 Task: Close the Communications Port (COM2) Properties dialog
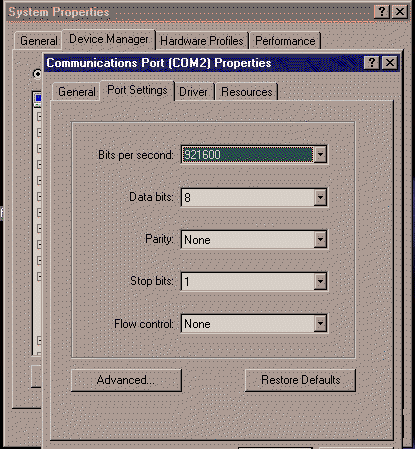(x=390, y=63)
